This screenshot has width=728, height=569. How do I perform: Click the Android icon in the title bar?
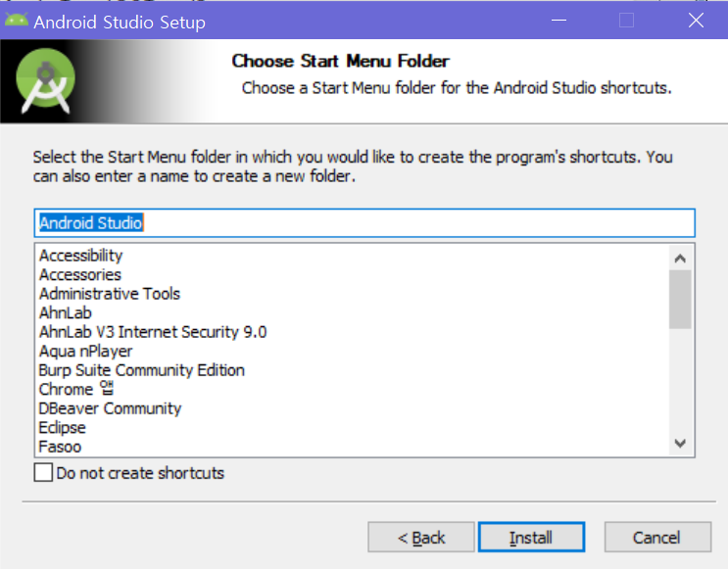(17, 21)
